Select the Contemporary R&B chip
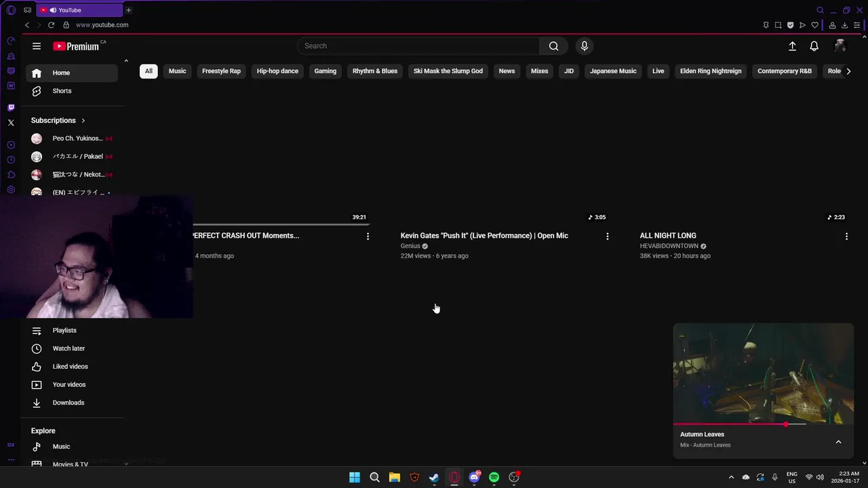Viewport: 868px width, 488px height. (x=785, y=71)
